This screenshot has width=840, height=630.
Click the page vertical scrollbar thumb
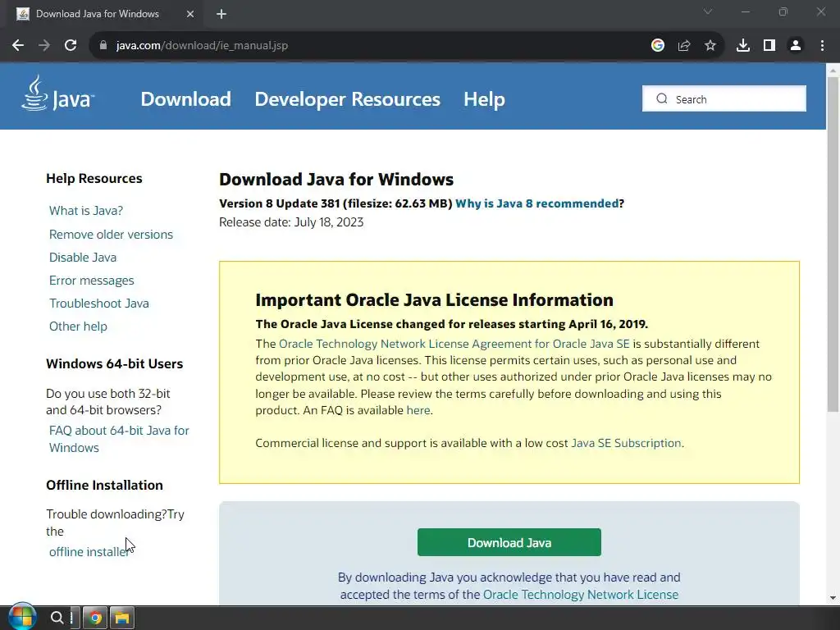click(x=833, y=244)
